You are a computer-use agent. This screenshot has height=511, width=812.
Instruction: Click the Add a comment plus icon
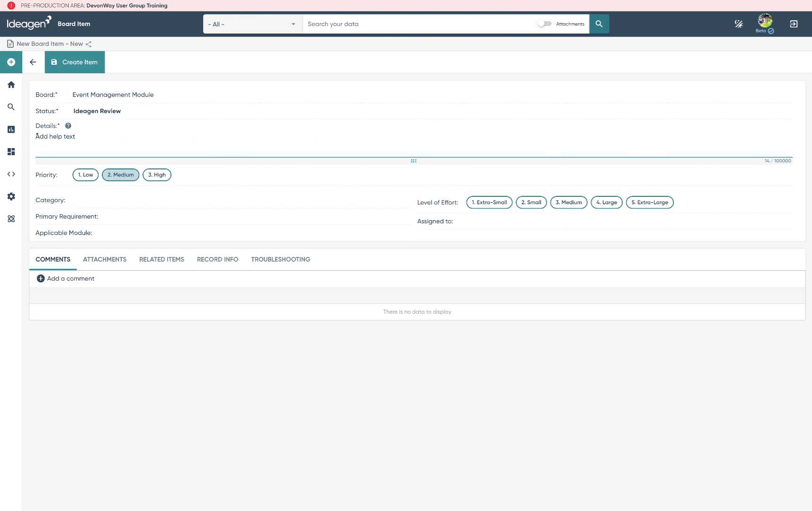[x=41, y=279]
